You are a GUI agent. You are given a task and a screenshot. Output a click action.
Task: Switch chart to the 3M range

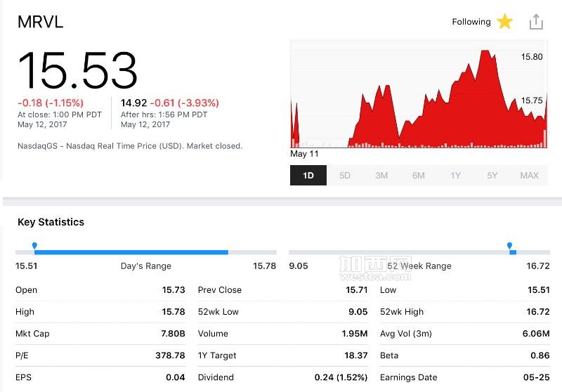click(381, 175)
